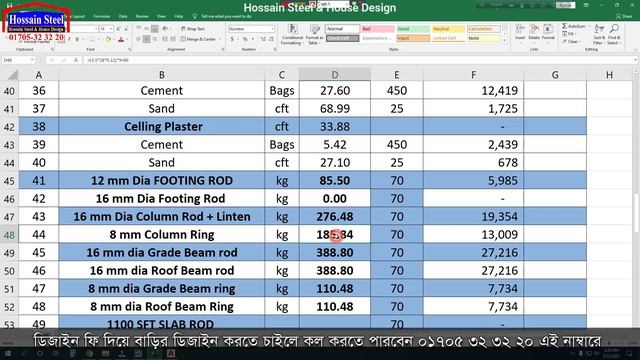Click the Increase Font Size icon
The width and height of the screenshot is (640, 360).
(118, 29)
